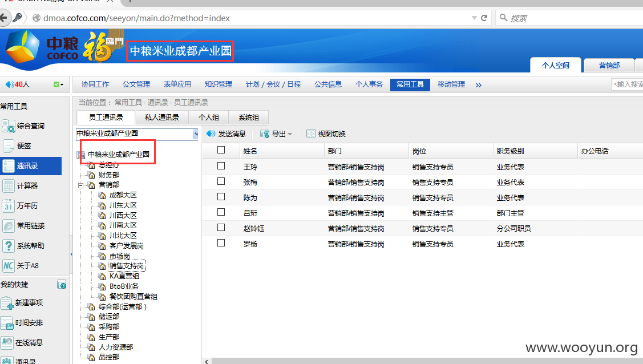
Task: Open the 个人事务 menu
Action: pos(369,84)
